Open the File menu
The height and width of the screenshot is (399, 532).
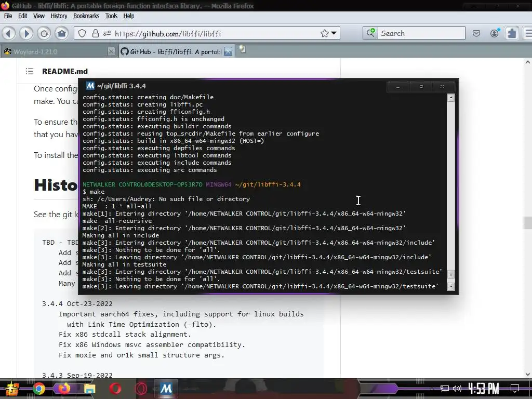(x=8, y=16)
